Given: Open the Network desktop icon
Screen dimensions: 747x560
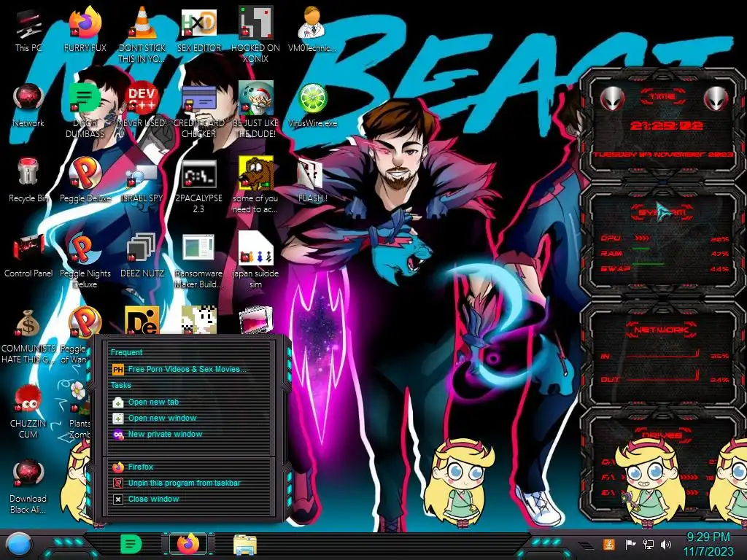Looking at the screenshot, I should point(28,105).
